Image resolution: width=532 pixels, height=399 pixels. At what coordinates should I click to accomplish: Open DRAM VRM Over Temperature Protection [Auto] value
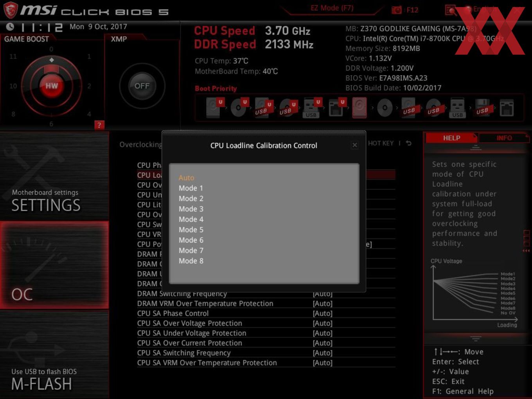[x=323, y=304]
